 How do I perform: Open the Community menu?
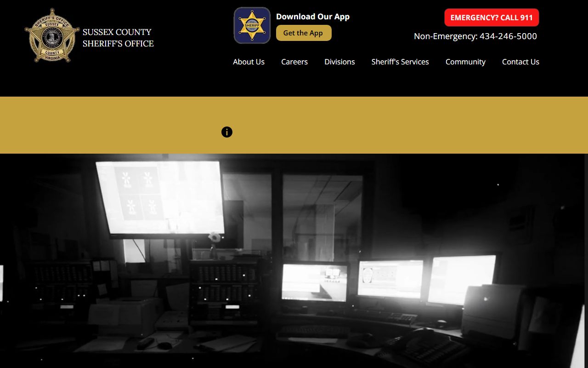[465, 62]
